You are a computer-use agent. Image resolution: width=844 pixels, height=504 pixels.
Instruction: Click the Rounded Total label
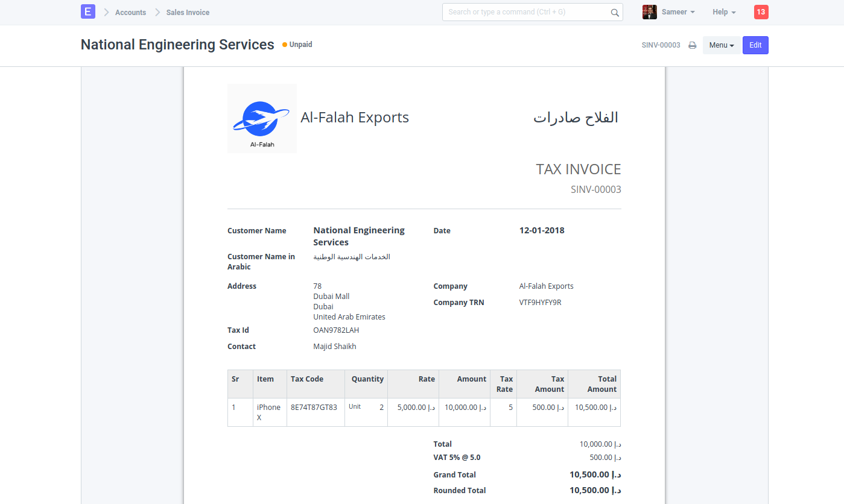(460, 491)
